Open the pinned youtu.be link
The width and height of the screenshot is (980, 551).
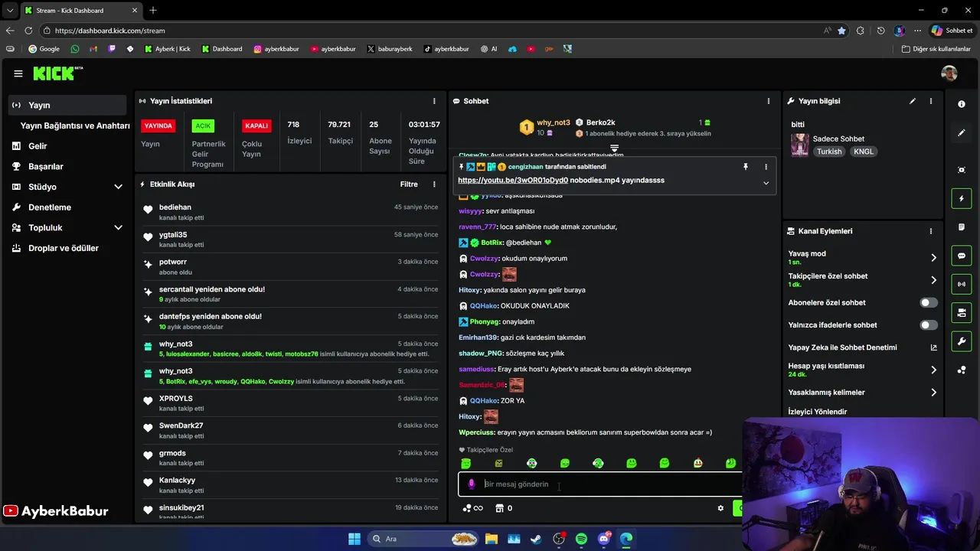pos(513,181)
